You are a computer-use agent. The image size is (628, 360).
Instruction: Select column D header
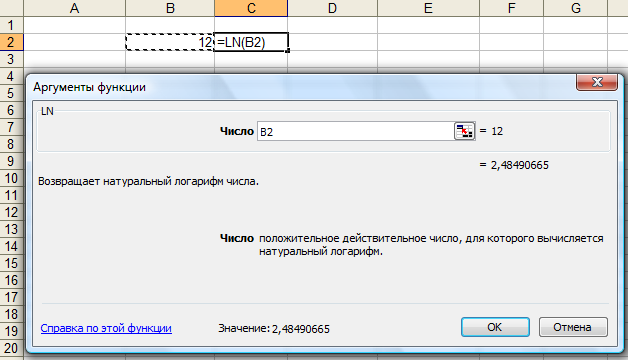tap(332, 8)
